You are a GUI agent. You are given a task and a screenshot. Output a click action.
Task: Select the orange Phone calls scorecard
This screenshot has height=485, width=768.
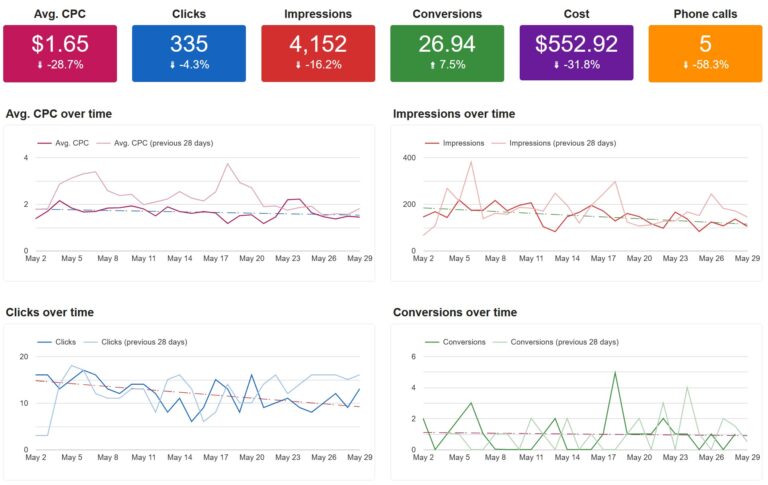point(705,53)
